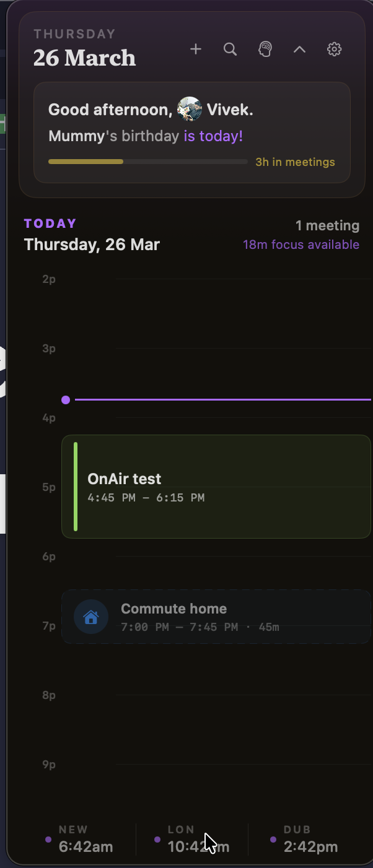Open the 'is today!' birthday link
The height and width of the screenshot is (868, 373).
point(213,136)
